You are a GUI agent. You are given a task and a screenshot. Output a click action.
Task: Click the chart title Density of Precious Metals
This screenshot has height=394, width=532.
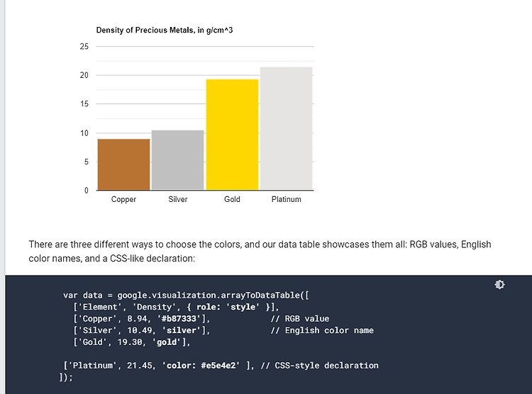coord(165,30)
